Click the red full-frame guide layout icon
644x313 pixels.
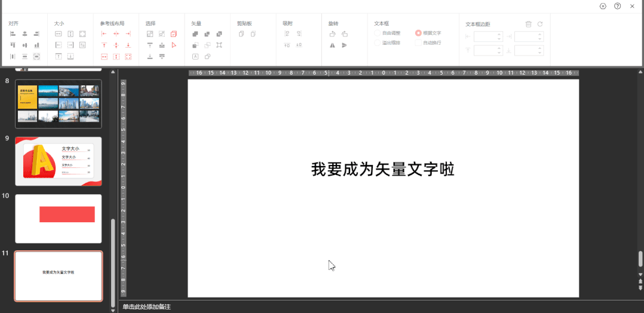pyautogui.click(x=128, y=56)
